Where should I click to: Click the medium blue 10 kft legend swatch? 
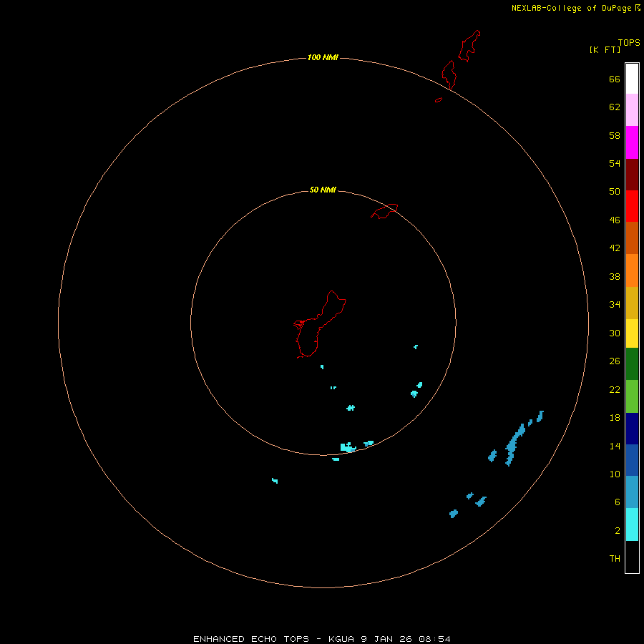[632, 460]
